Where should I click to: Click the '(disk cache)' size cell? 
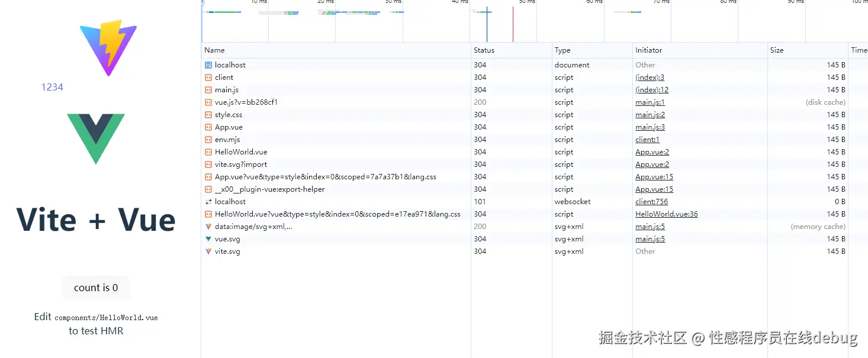coord(825,102)
